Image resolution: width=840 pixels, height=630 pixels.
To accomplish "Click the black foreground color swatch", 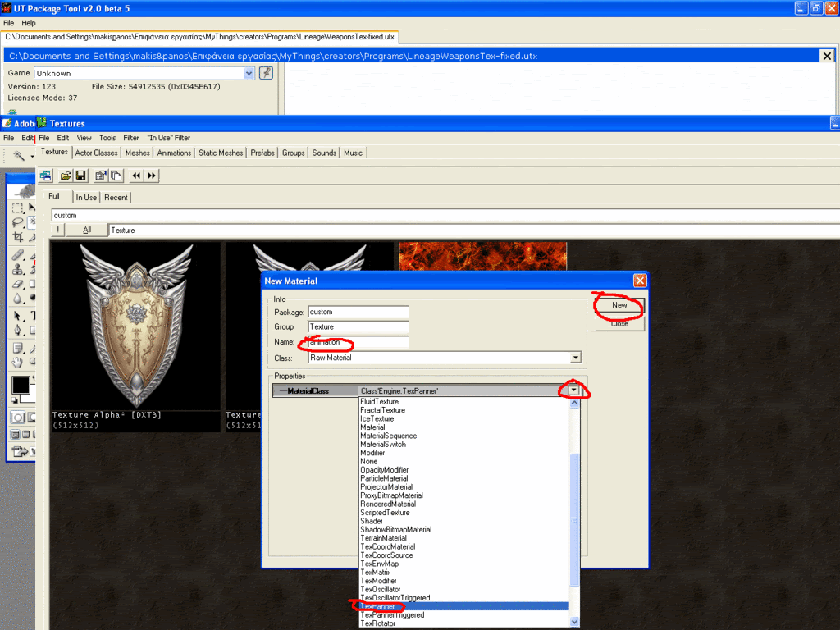I will 21,385.
